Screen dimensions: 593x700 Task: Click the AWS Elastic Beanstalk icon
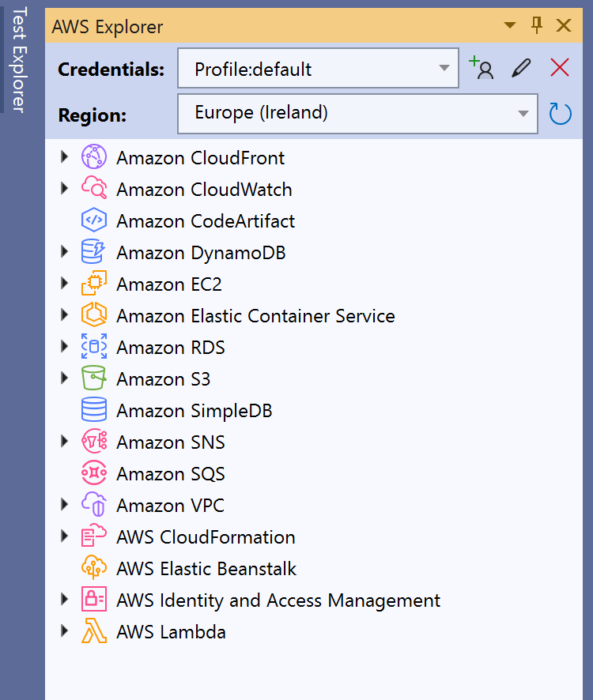tap(93, 569)
